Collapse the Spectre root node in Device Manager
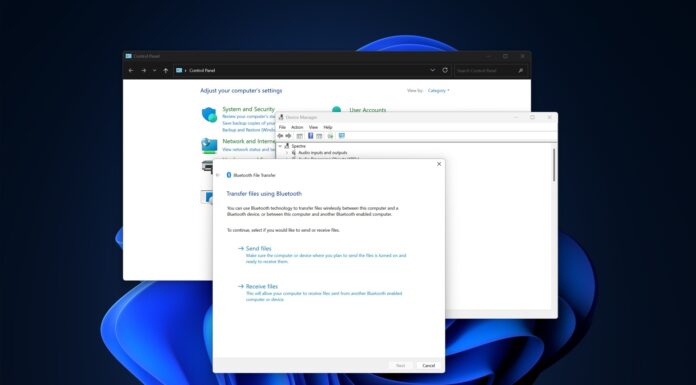The height and width of the screenshot is (385, 696). pos(280,146)
